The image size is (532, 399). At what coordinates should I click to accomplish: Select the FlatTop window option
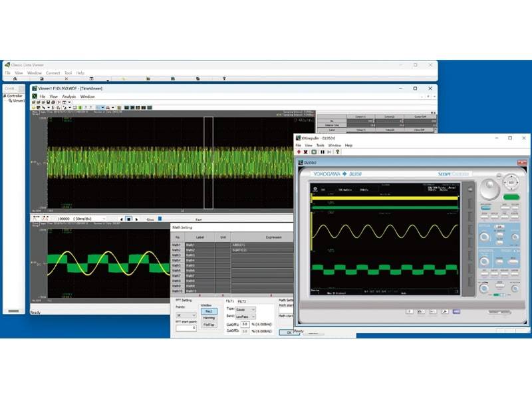(209, 325)
